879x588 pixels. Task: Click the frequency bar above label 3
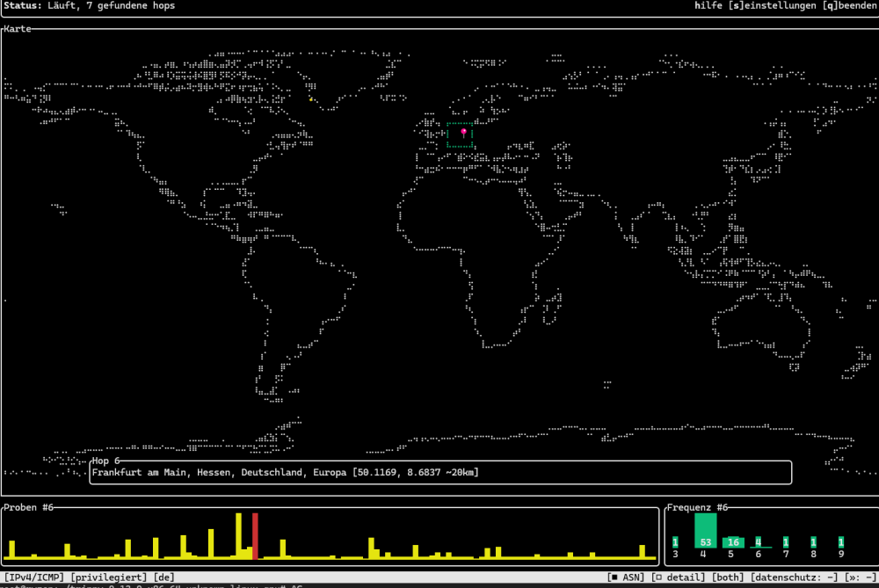[675, 542]
